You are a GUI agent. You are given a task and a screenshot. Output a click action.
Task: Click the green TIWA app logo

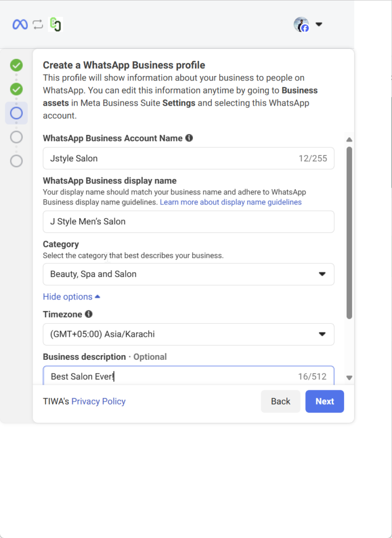(x=55, y=24)
